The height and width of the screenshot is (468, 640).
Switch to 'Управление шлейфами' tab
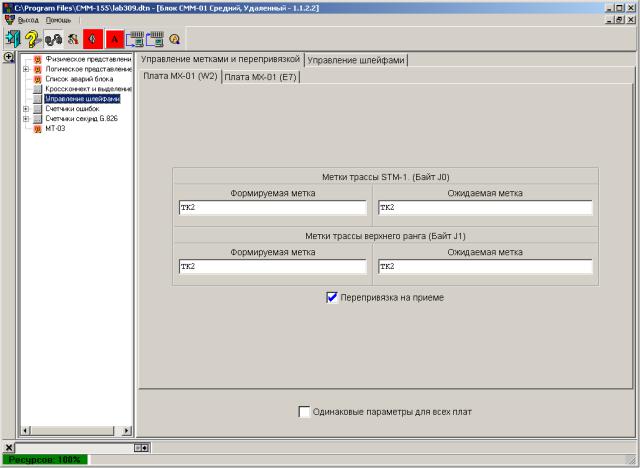pyautogui.click(x=356, y=60)
